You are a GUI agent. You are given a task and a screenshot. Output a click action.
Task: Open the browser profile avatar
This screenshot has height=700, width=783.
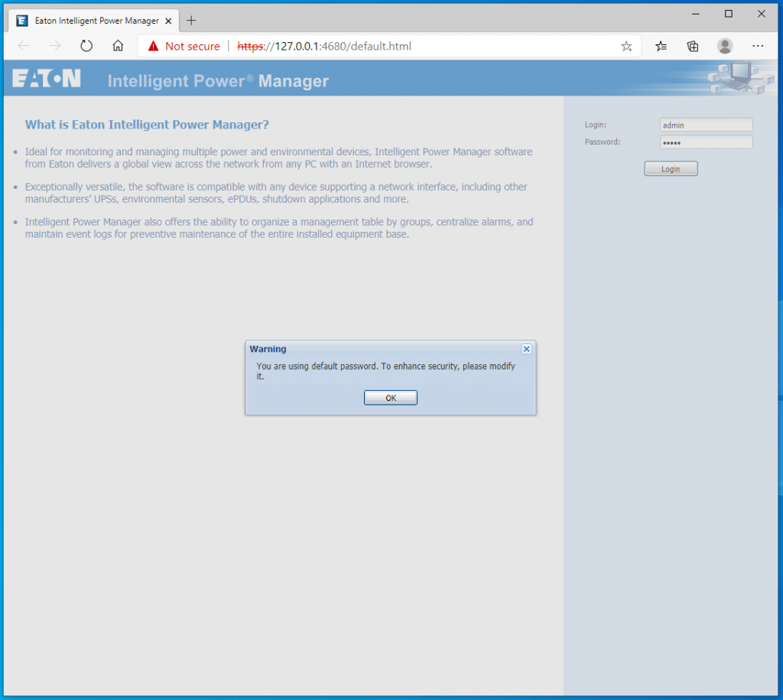pyautogui.click(x=725, y=46)
